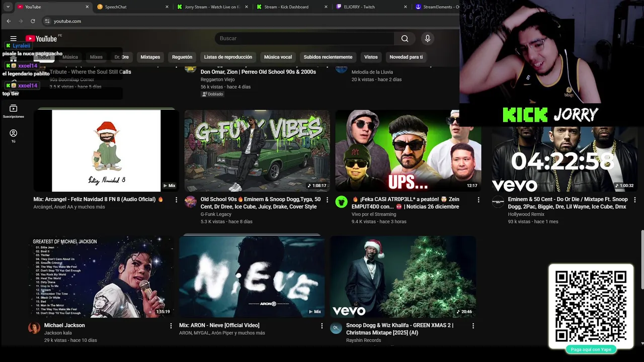Open the browser tab search dropdown arrow

[8, 7]
